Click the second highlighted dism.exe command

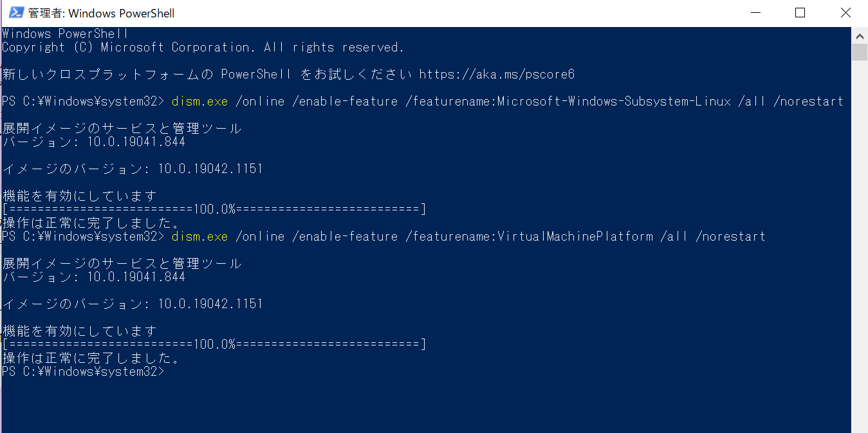point(199,236)
